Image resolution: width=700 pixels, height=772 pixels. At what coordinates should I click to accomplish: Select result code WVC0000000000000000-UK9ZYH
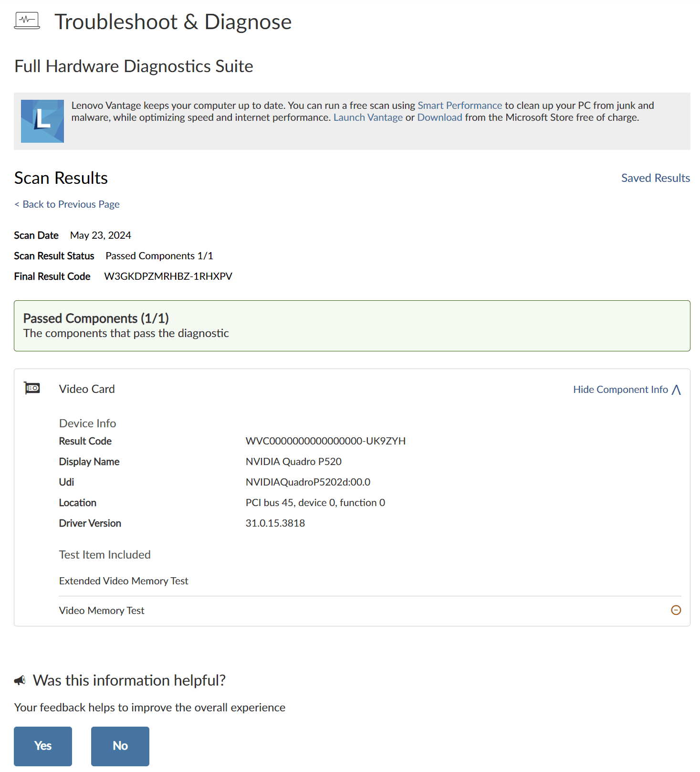(325, 441)
